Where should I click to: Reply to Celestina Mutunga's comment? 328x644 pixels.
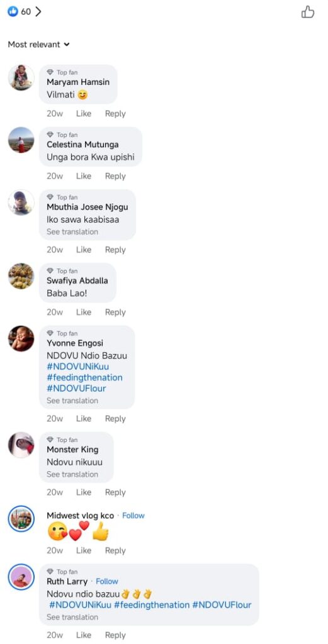coord(115,176)
